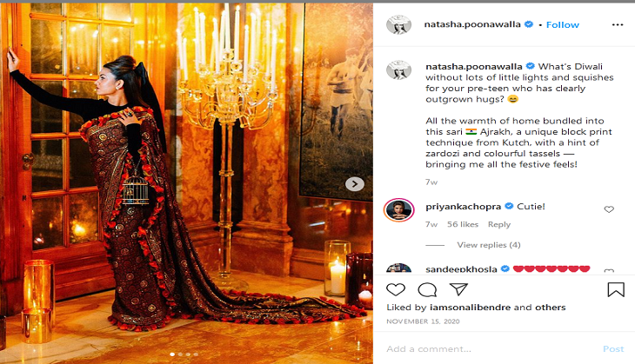Reply to priyankachopra's comment
The height and width of the screenshot is (364, 635).
[499, 224]
